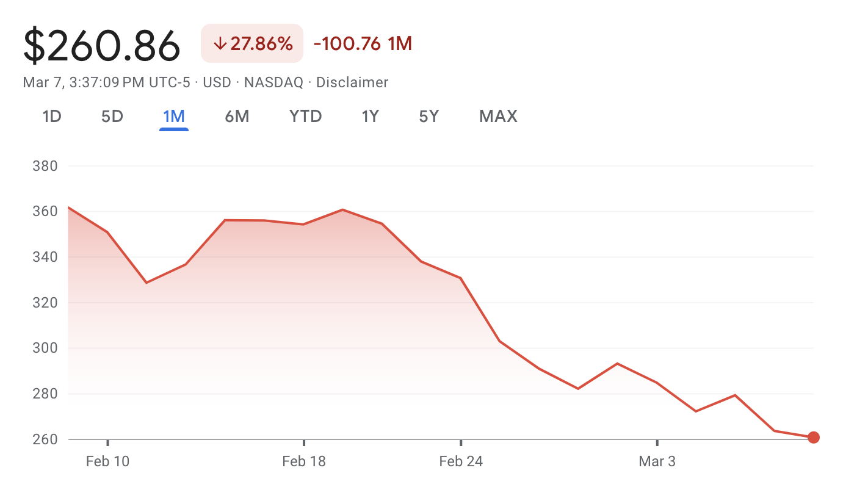Switch to the YTD chart range

tap(305, 116)
